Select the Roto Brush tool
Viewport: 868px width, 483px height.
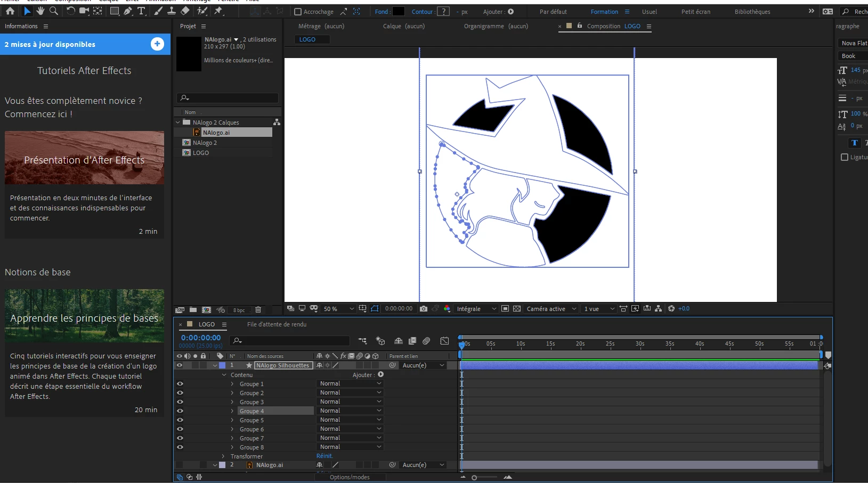202,11
